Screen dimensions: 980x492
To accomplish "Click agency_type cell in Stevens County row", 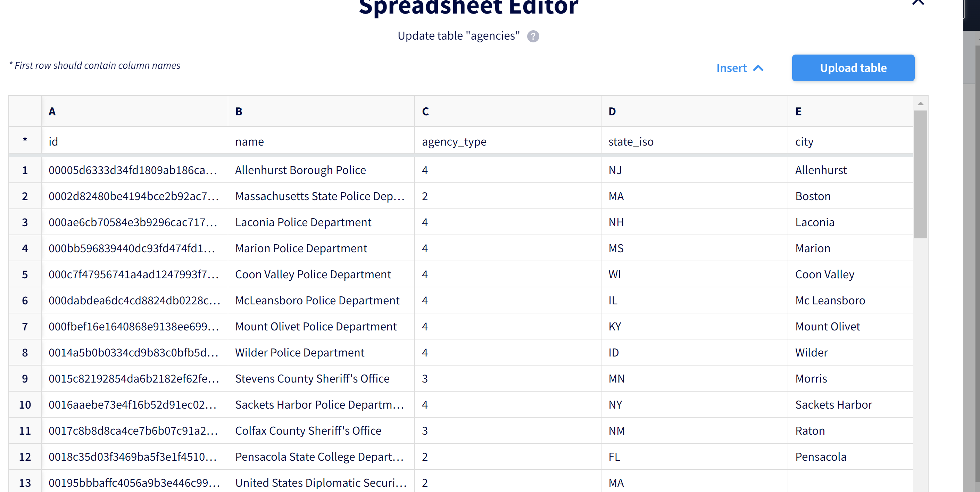I will point(508,379).
